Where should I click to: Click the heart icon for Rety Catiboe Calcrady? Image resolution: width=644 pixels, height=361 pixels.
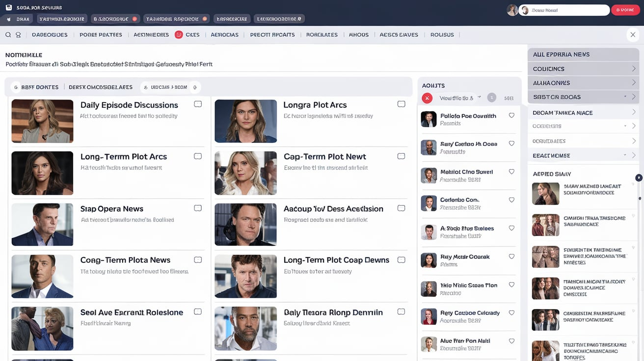pos(511,312)
